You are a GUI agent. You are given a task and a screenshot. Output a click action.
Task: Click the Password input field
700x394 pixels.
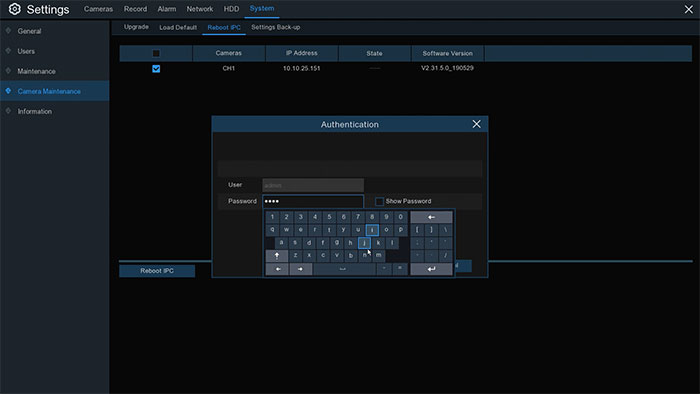[313, 201]
